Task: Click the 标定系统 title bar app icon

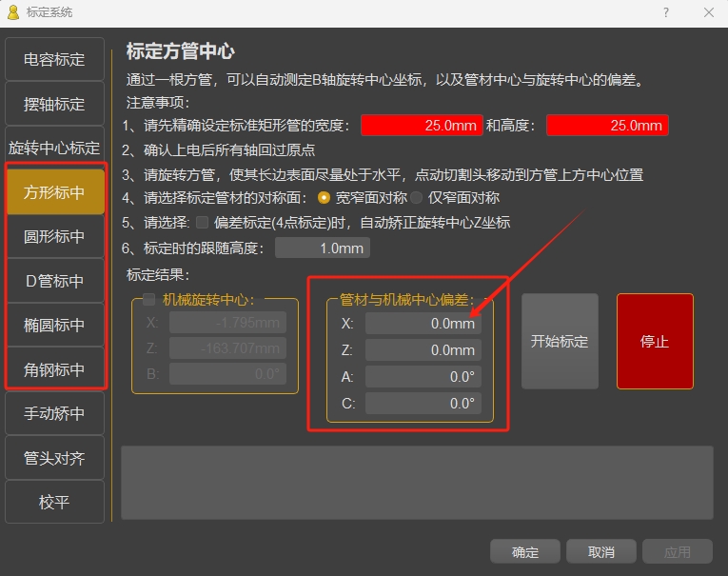Action: (x=13, y=12)
